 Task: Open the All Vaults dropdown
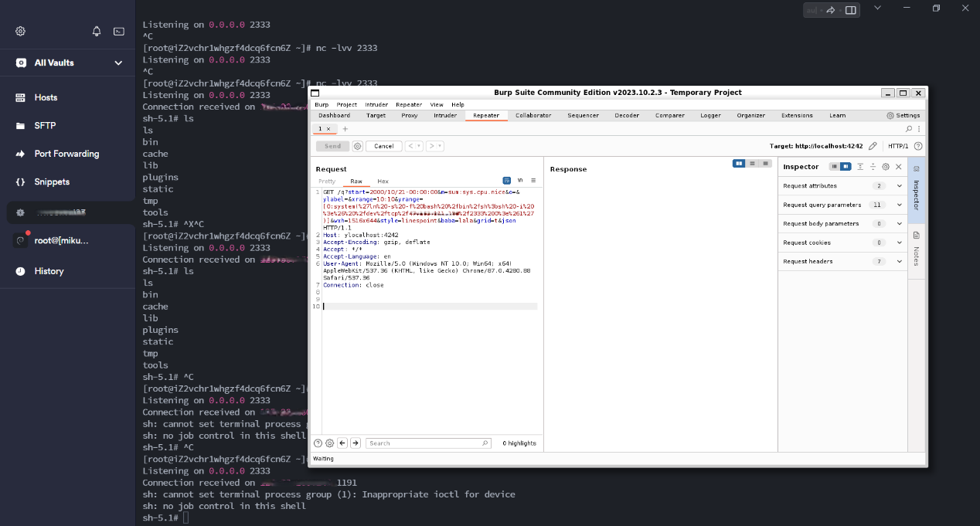[x=118, y=63]
